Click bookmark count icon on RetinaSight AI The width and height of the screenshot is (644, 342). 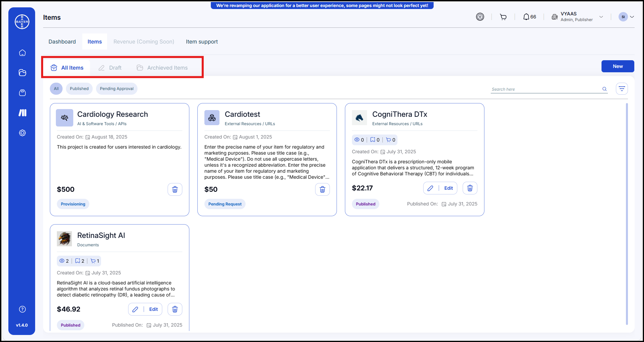point(78,261)
